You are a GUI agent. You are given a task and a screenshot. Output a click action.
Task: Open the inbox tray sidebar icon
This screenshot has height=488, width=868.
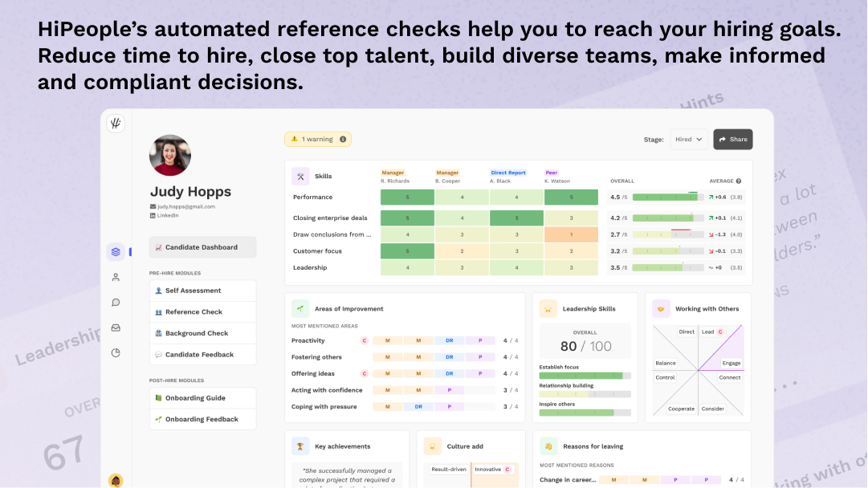[x=116, y=327]
